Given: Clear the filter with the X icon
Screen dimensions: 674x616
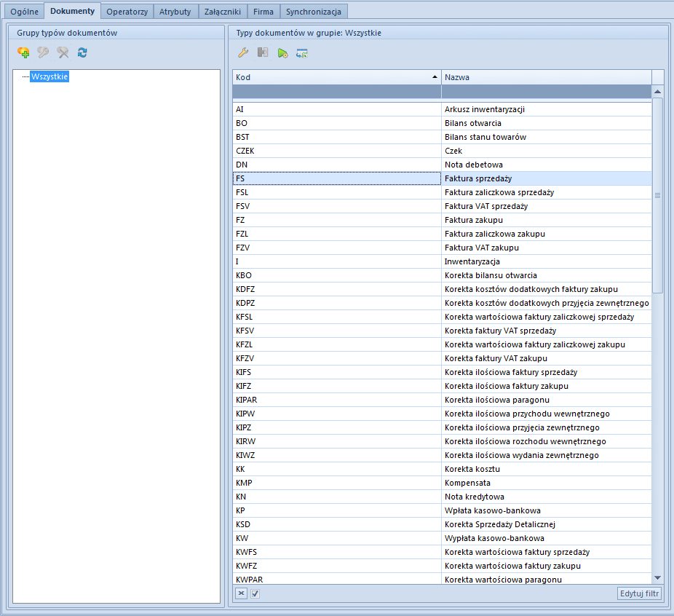Looking at the screenshot, I should click(241, 593).
